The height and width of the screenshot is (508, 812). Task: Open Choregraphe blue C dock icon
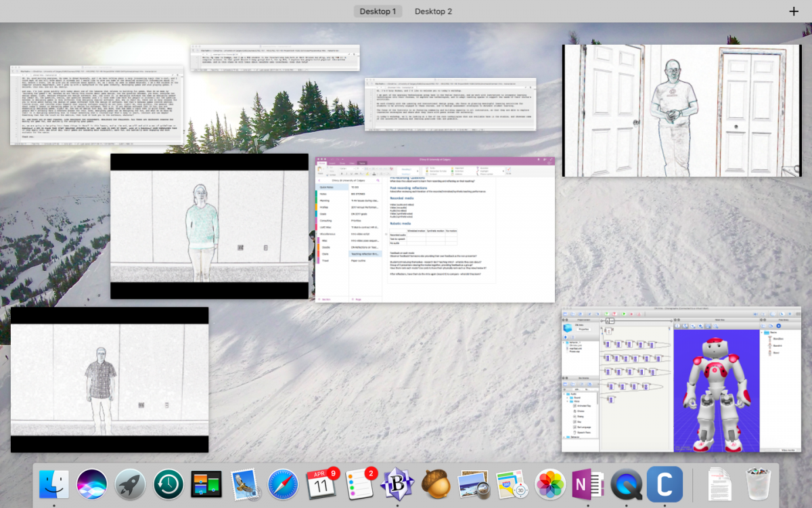(x=664, y=485)
